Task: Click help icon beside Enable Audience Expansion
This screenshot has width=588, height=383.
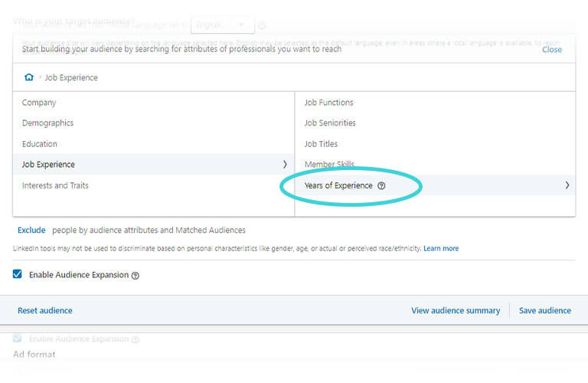Action: point(136,276)
